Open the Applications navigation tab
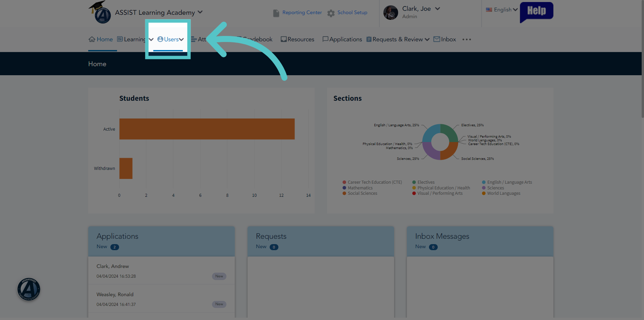The width and height of the screenshot is (644, 320). click(342, 39)
